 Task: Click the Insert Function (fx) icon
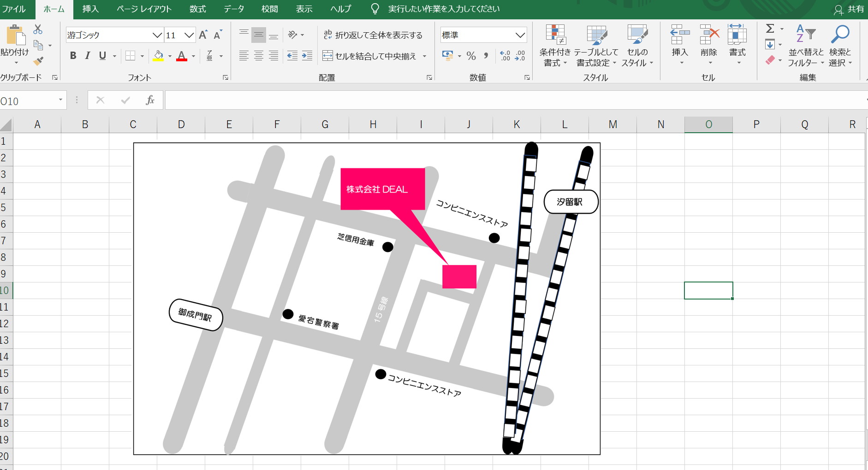tap(150, 100)
